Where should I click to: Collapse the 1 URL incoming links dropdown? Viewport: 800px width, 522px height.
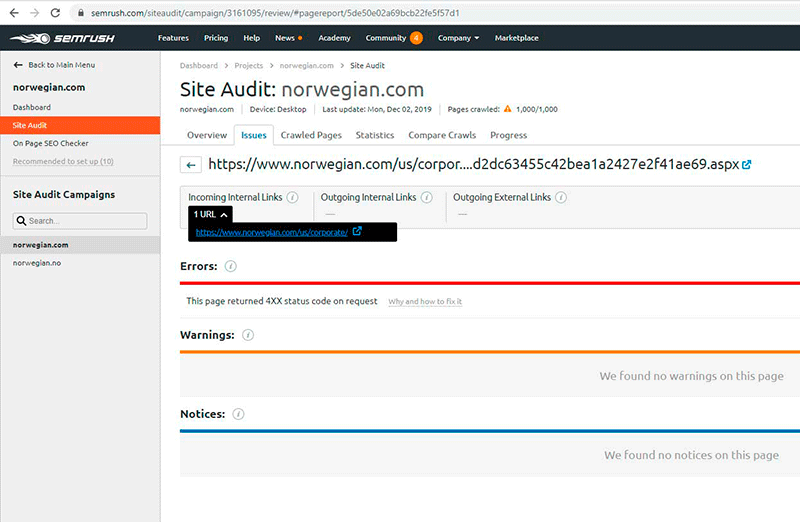212,214
